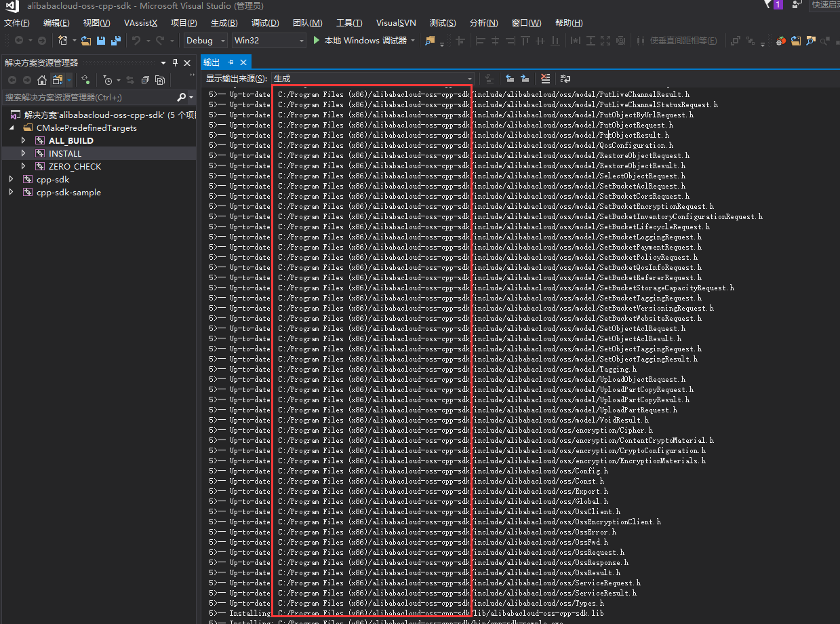Click the Find in Files folder icon
The height and width of the screenshot is (624, 840).
click(x=430, y=41)
